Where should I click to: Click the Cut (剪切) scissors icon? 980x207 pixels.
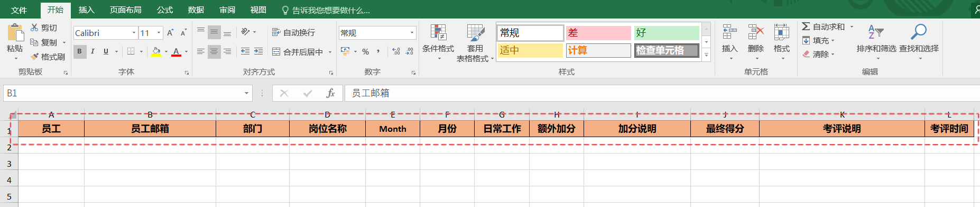(34, 28)
